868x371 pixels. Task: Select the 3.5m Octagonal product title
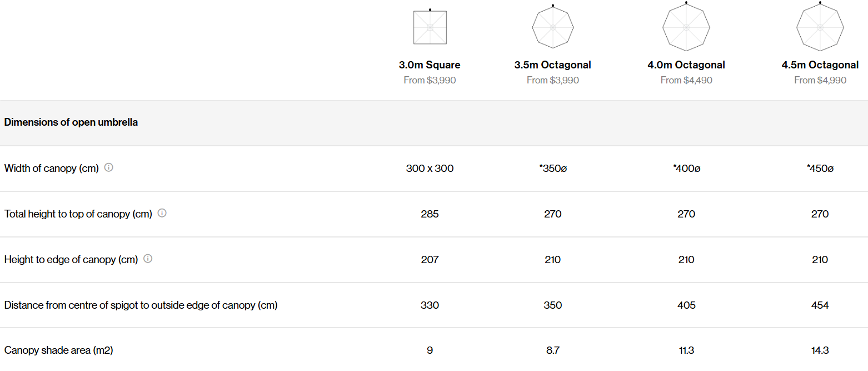point(553,65)
